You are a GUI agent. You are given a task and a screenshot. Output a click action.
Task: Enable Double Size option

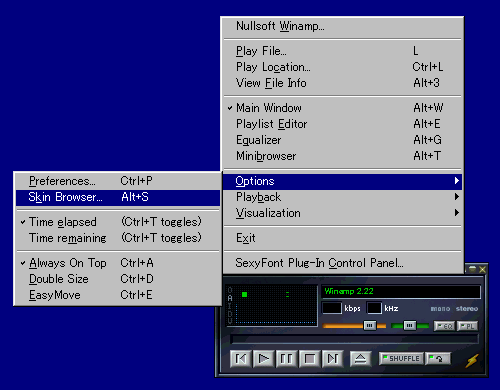click(x=118, y=279)
